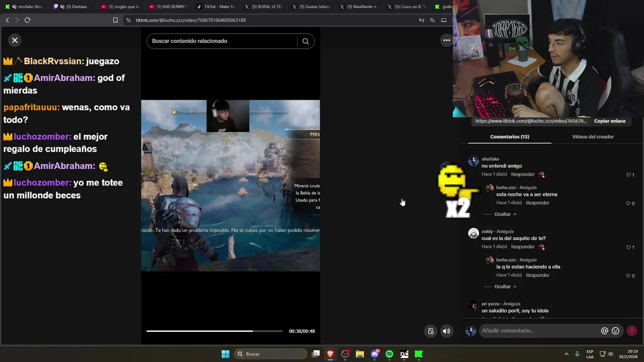This screenshot has height=362, width=644.
Task: Show hidden system tray icons chevron
Action: click(566, 354)
